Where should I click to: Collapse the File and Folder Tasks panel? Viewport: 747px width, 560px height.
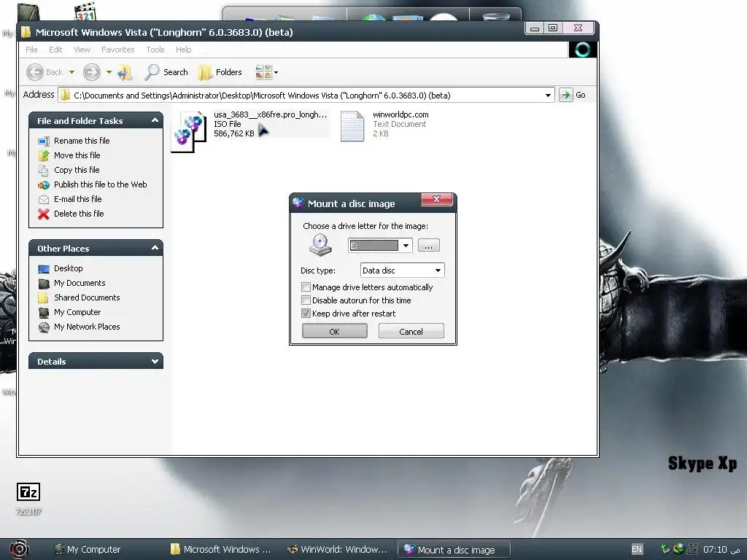coord(155,120)
